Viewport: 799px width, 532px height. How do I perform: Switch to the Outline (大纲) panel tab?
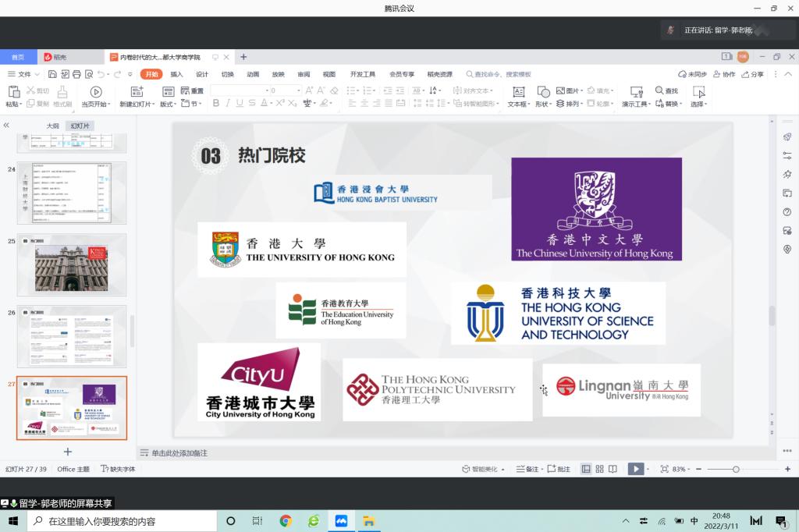(x=52, y=126)
